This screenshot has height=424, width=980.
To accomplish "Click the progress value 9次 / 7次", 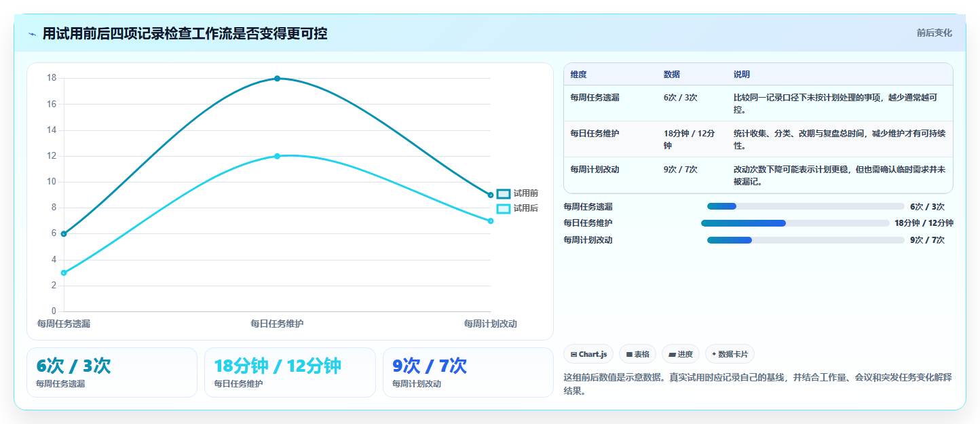I will point(927,239).
